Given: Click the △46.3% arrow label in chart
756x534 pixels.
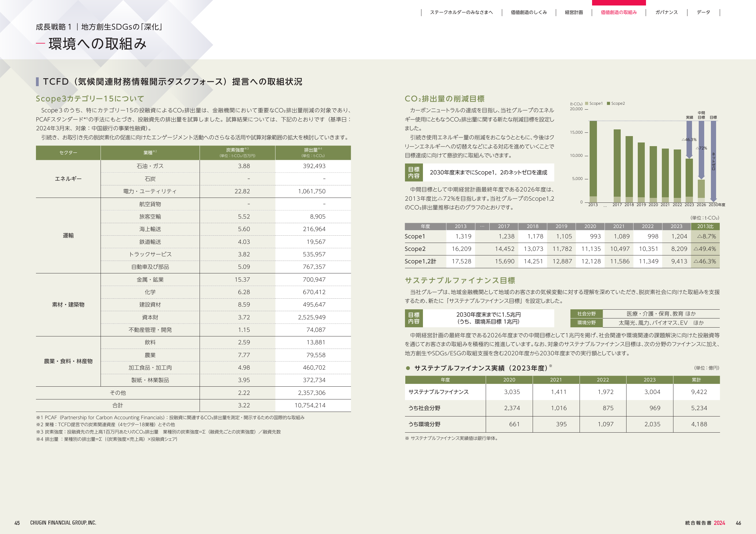Looking at the screenshot, I should [689, 139].
